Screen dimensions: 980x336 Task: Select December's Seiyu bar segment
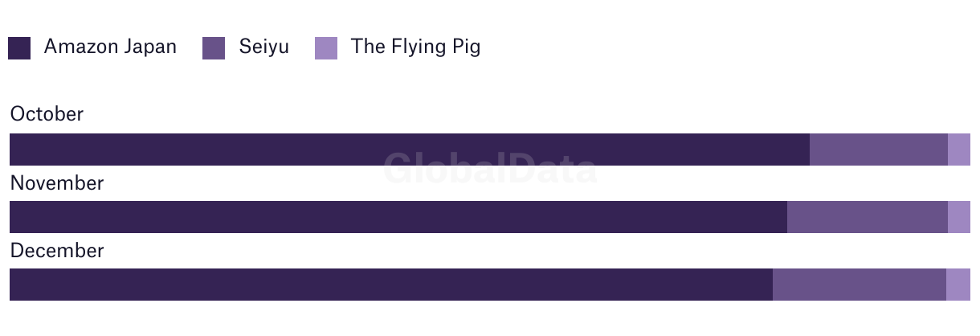pyautogui.click(x=860, y=285)
